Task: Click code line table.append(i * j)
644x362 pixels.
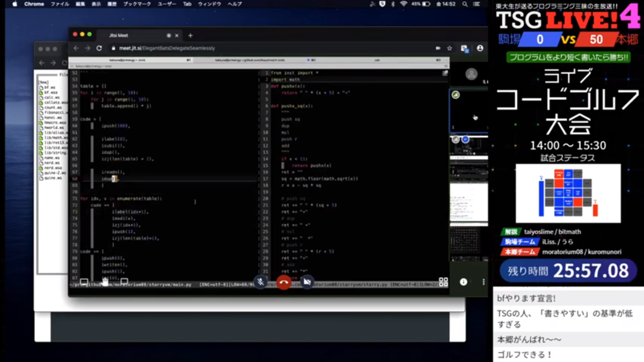Action: coord(126,106)
